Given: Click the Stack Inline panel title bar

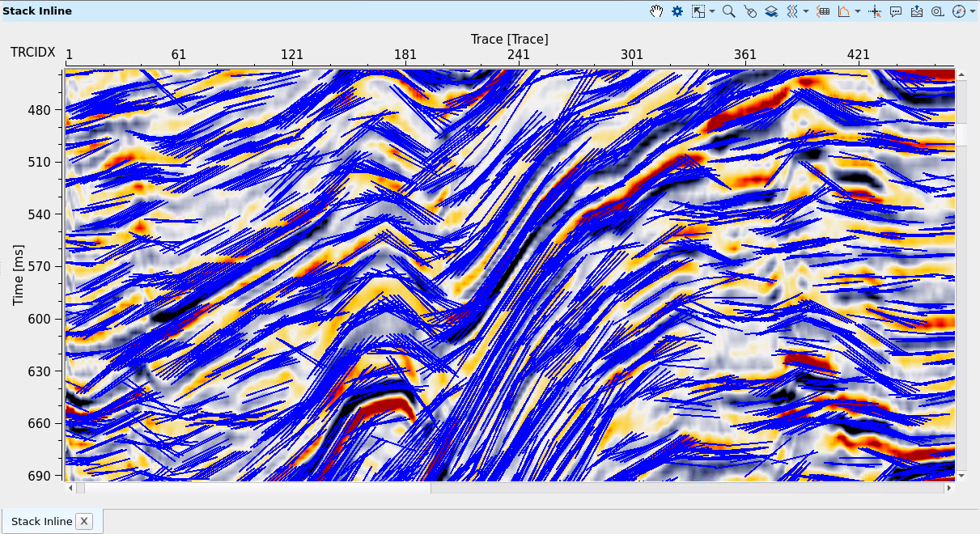Looking at the screenshot, I should click(x=36, y=11).
